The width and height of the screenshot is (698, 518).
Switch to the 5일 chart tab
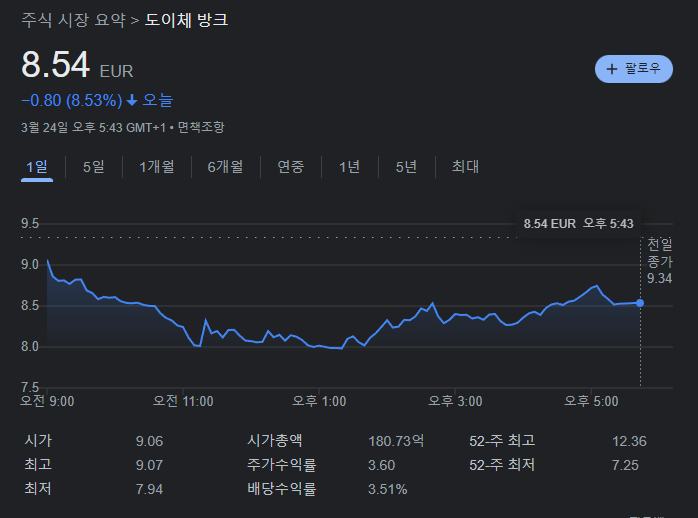click(93, 167)
